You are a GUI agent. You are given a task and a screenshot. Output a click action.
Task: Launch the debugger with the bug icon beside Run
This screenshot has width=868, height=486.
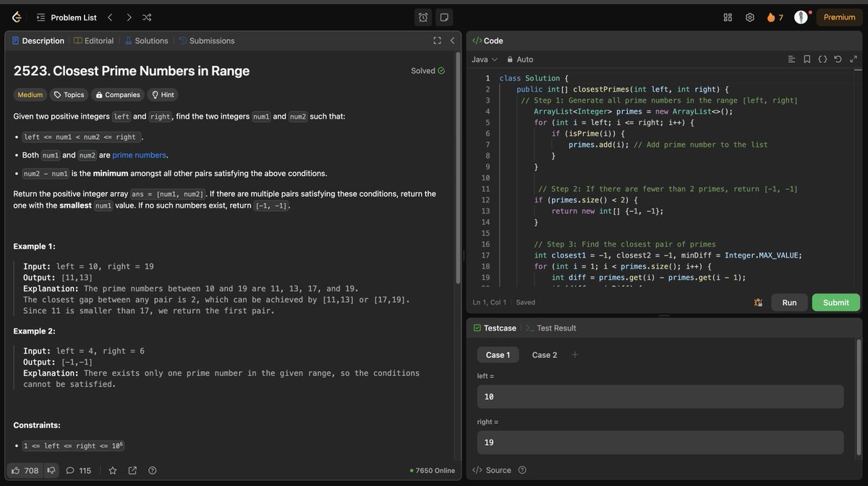[757, 302]
